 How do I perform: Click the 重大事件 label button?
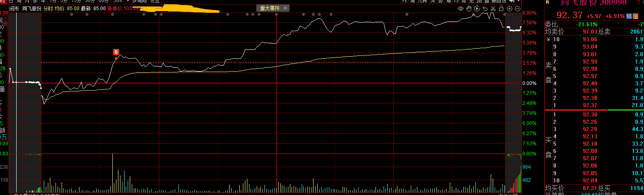point(270,8)
